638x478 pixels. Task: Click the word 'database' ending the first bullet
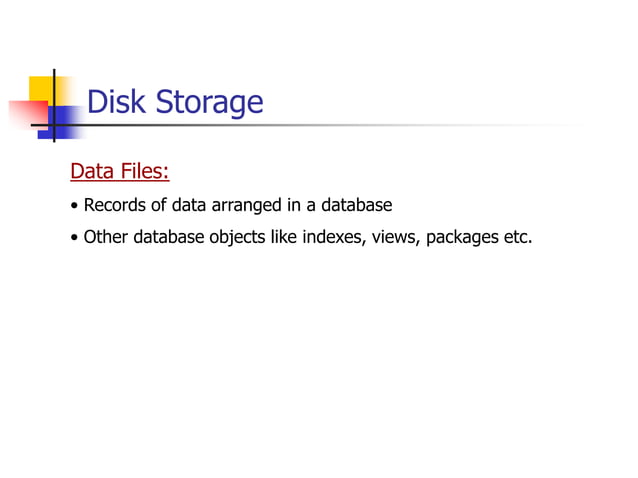pyautogui.click(x=356, y=205)
